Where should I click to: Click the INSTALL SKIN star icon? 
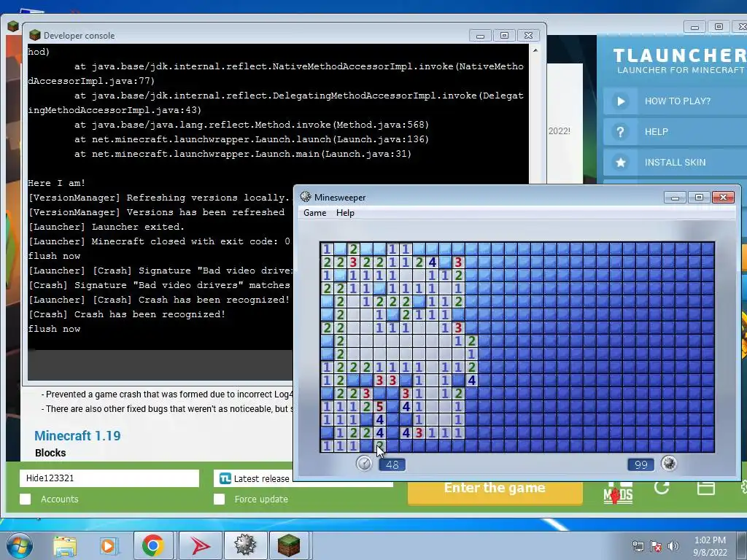(x=620, y=163)
